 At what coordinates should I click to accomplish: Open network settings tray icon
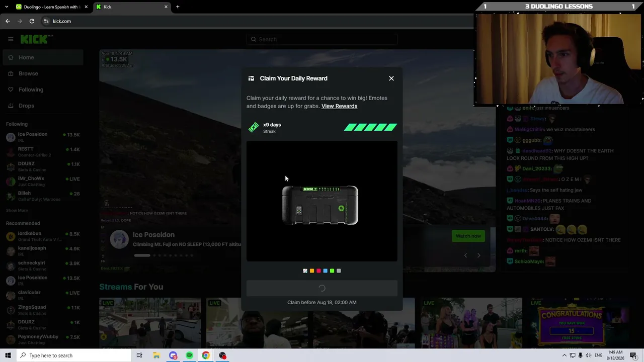(x=573, y=355)
